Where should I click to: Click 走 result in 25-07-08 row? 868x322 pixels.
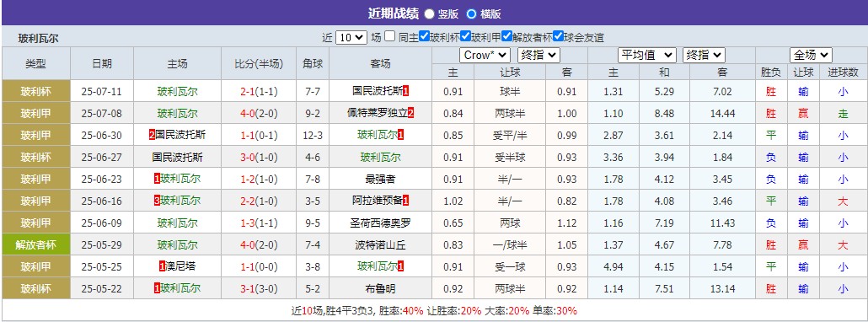843,113
